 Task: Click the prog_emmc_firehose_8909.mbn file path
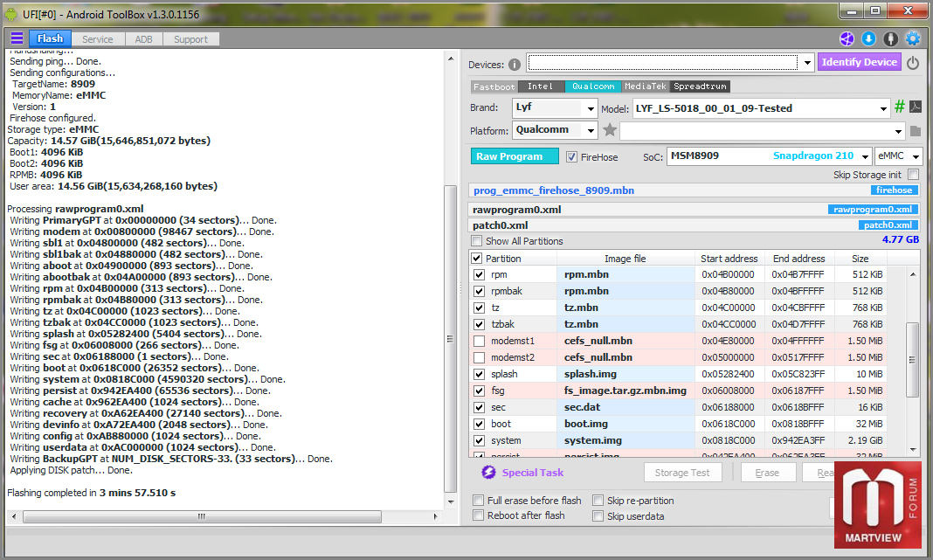[553, 190]
